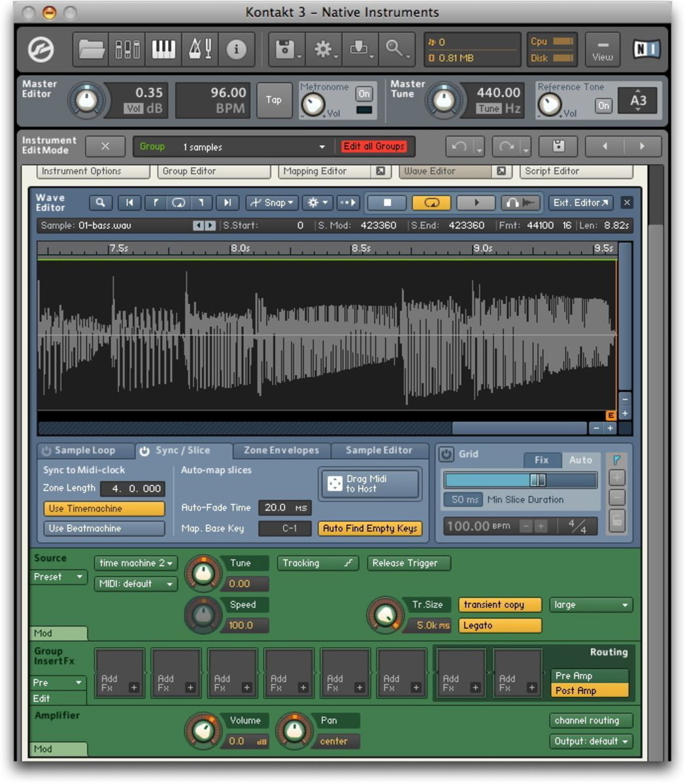Screen dimensions: 685x784
Task: Open Instrument Options tab
Action: 93,171
